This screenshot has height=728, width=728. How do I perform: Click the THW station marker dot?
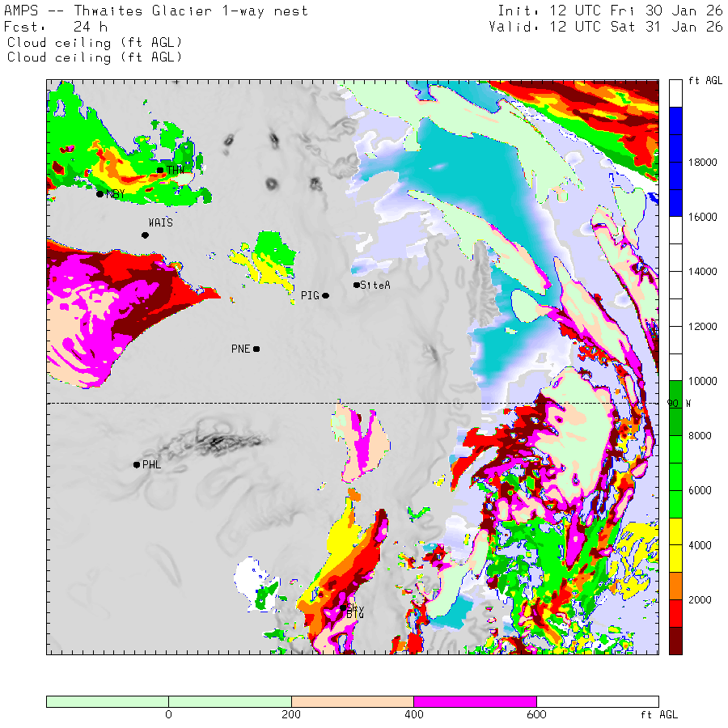(160, 171)
